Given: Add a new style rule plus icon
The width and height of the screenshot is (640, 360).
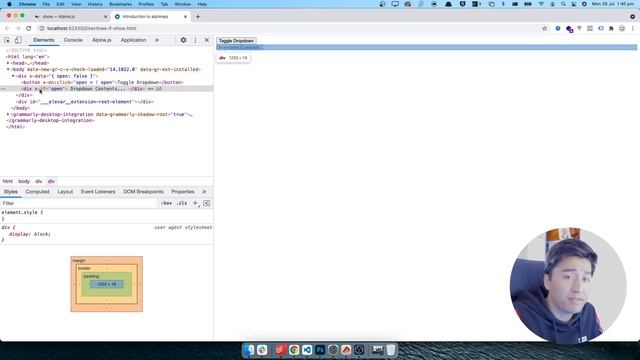Looking at the screenshot, I should (195, 203).
